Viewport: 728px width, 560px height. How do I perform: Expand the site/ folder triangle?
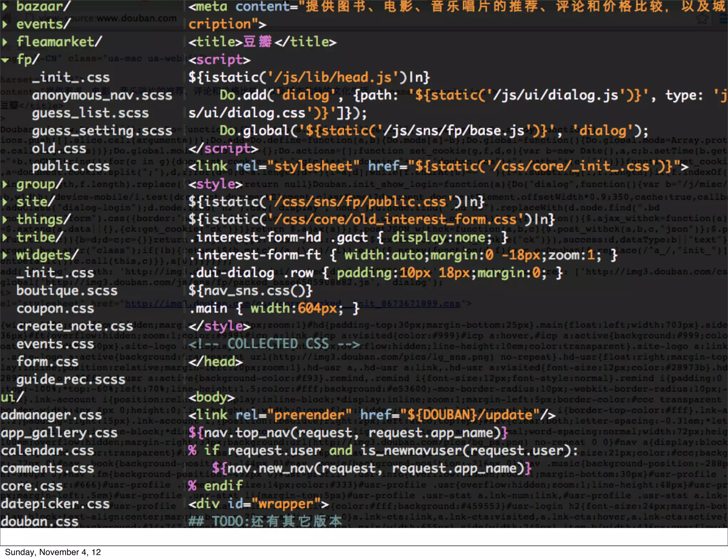5,202
